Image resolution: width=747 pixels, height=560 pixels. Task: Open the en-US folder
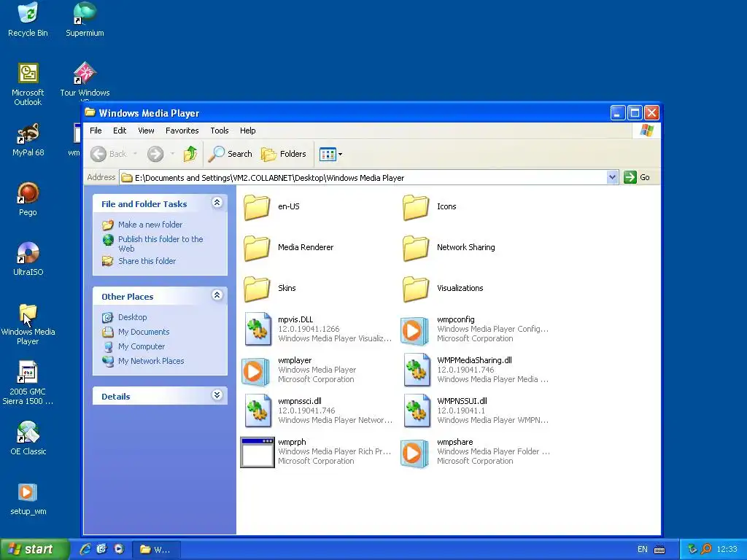pyautogui.click(x=258, y=206)
